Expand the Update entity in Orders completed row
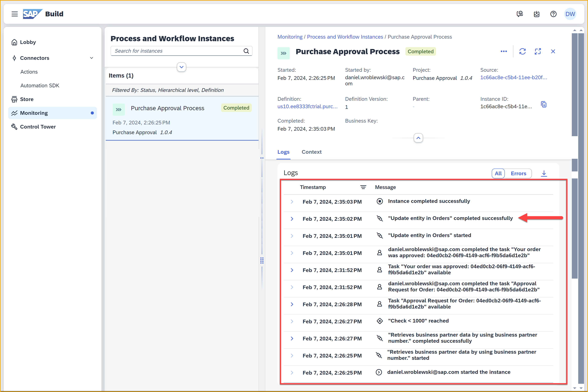 [292, 219]
